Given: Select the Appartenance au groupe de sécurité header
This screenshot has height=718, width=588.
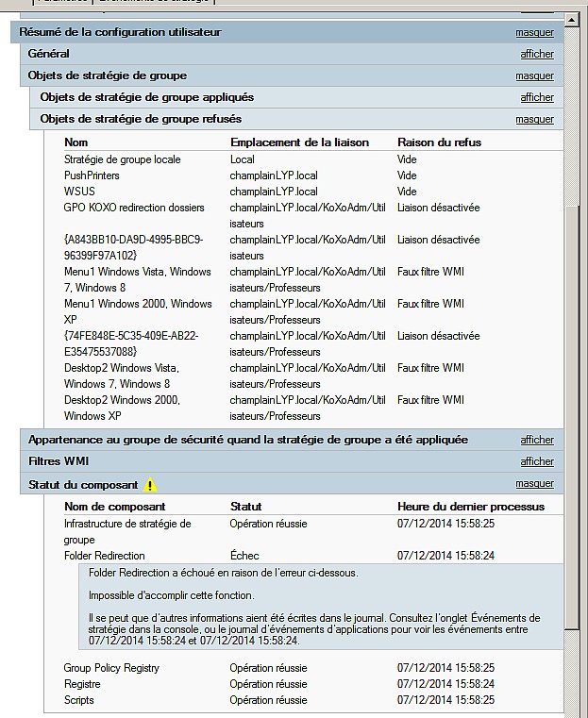Looking at the screenshot, I should coord(292,440).
